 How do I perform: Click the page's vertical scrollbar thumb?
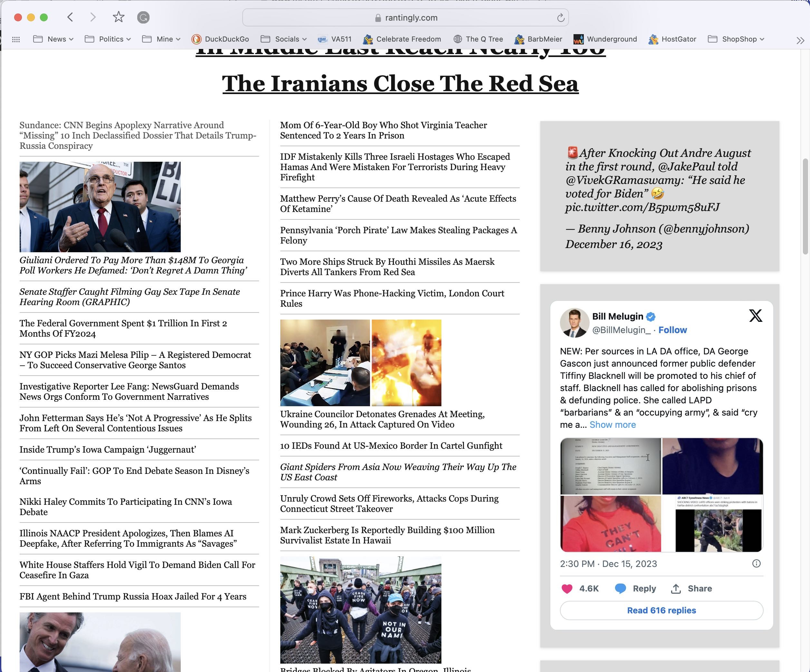(806, 206)
